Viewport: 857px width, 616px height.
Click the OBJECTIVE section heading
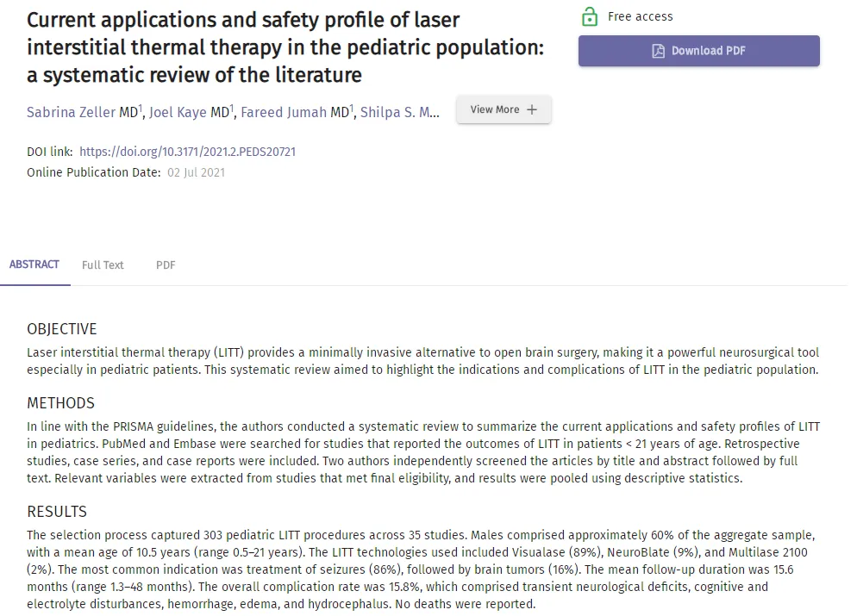click(x=62, y=329)
